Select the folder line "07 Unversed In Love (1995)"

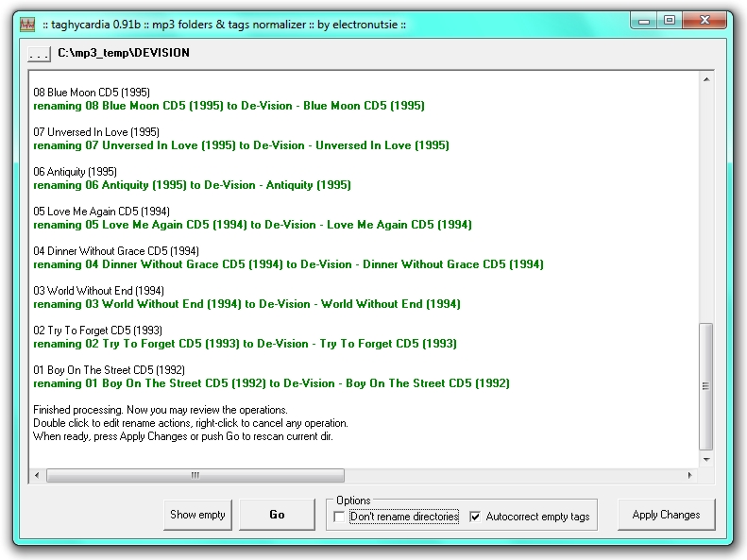(96, 132)
